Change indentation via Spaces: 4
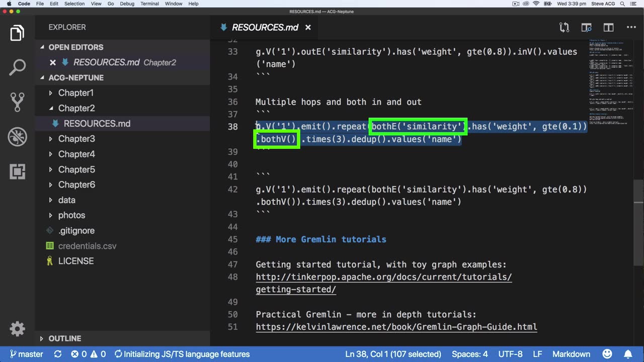 [x=470, y=354]
